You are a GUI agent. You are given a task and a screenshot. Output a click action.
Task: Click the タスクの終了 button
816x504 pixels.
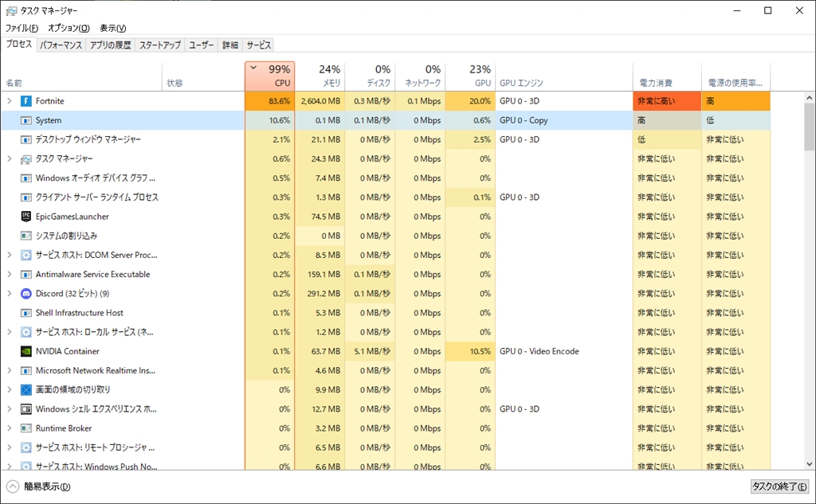coord(779,486)
